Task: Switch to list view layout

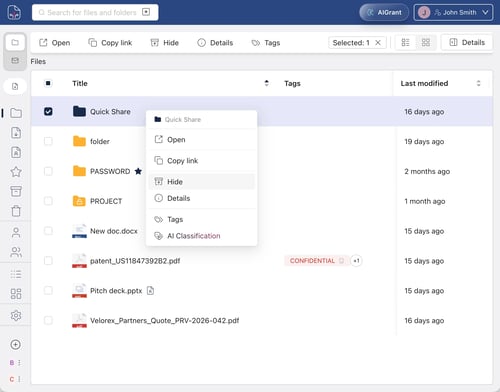Action: coord(405,43)
